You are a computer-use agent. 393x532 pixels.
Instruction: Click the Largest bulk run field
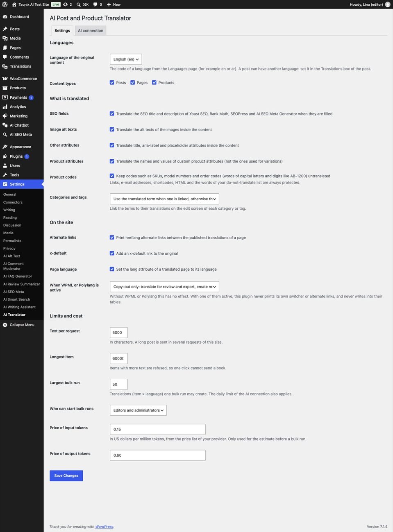tap(119, 385)
